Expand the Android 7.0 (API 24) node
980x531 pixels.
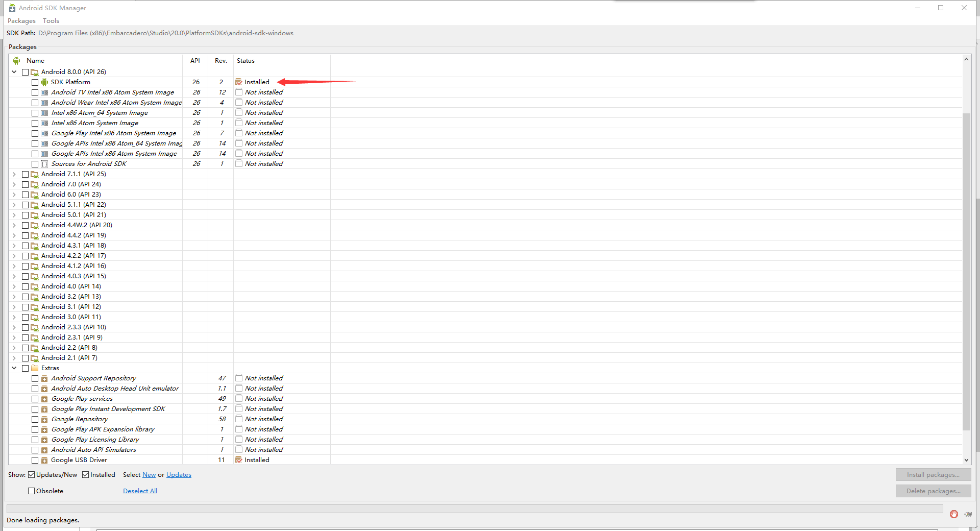[14, 184]
